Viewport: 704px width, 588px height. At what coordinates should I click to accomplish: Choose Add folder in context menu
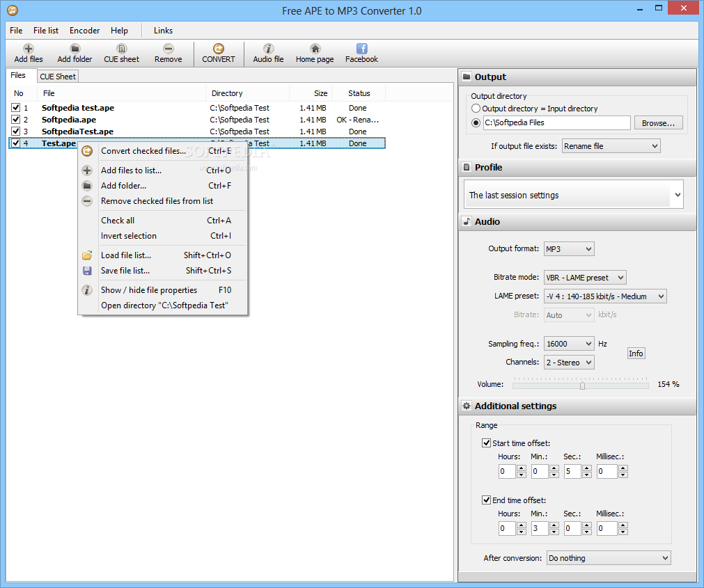tap(162, 186)
